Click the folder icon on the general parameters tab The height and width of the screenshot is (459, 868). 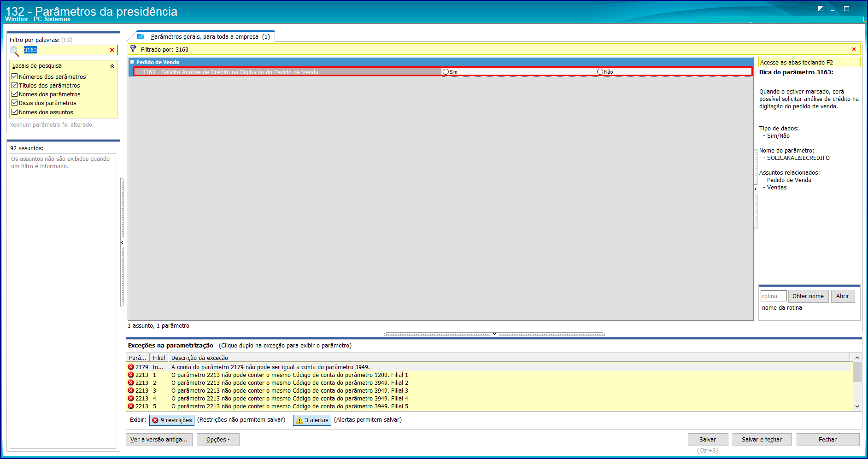coord(141,36)
